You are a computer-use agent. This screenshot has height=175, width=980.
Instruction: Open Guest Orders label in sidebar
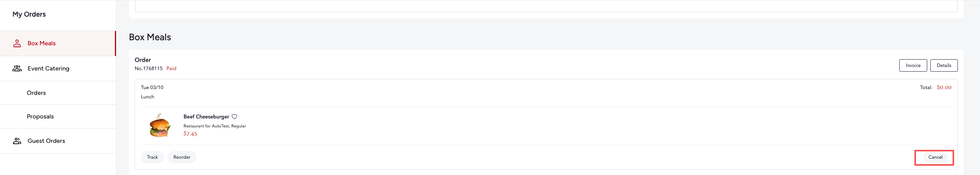click(46, 141)
